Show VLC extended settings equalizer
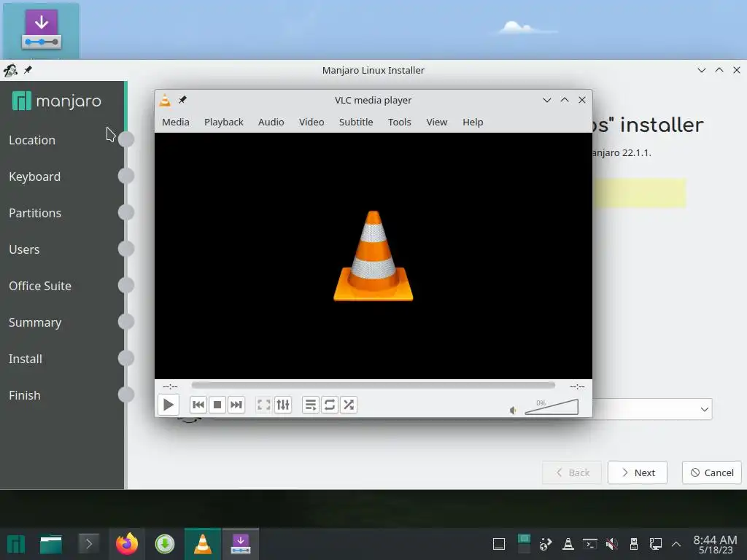This screenshot has height=560, width=747. point(283,405)
